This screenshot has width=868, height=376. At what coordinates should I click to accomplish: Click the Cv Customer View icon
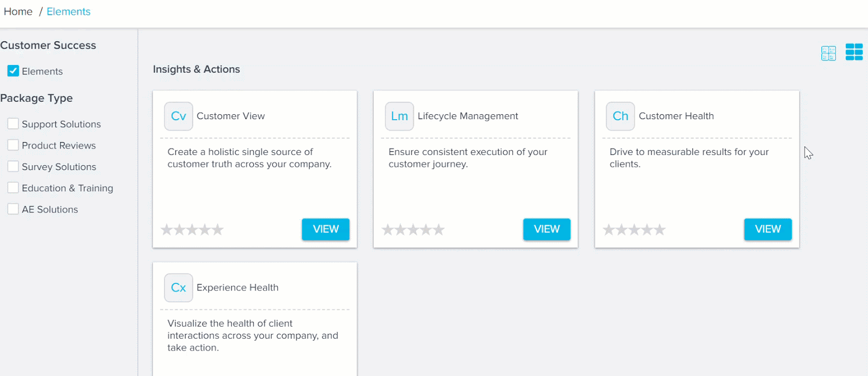178,116
